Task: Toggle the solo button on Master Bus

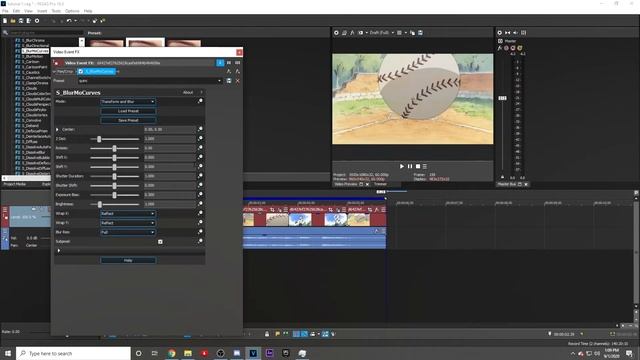Action: pos(520,48)
